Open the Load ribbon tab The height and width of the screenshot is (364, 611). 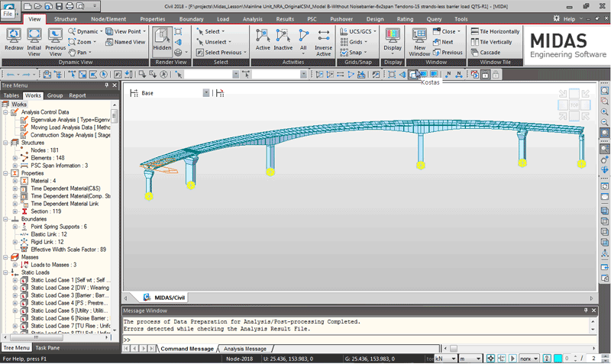point(223,18)
